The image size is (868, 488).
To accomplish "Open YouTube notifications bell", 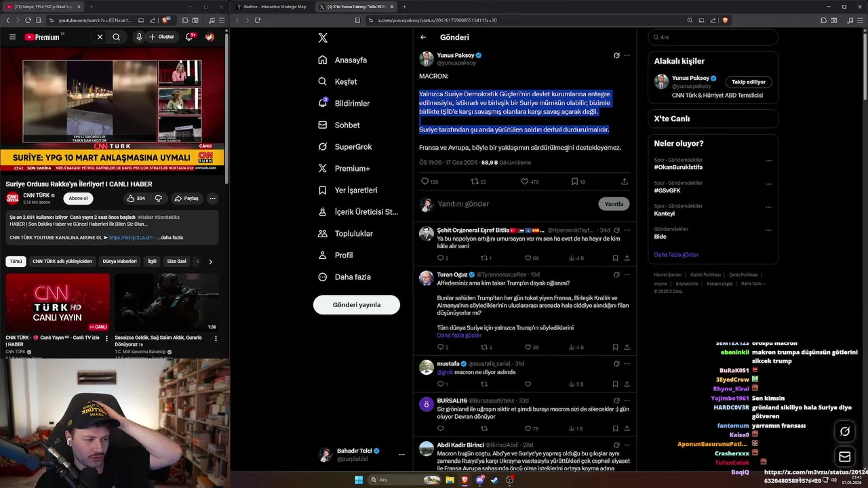I will point(189,37).
